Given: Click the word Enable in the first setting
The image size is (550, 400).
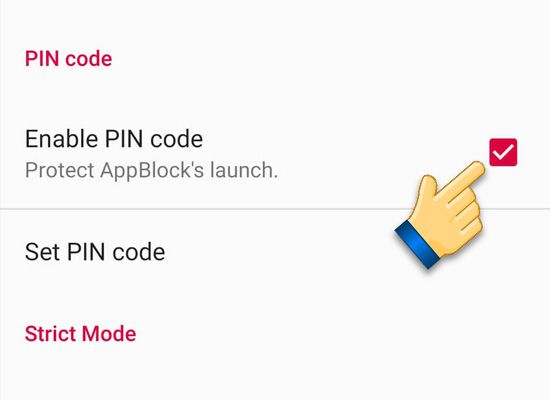Looking at the screenshot, I should [61, 139].
